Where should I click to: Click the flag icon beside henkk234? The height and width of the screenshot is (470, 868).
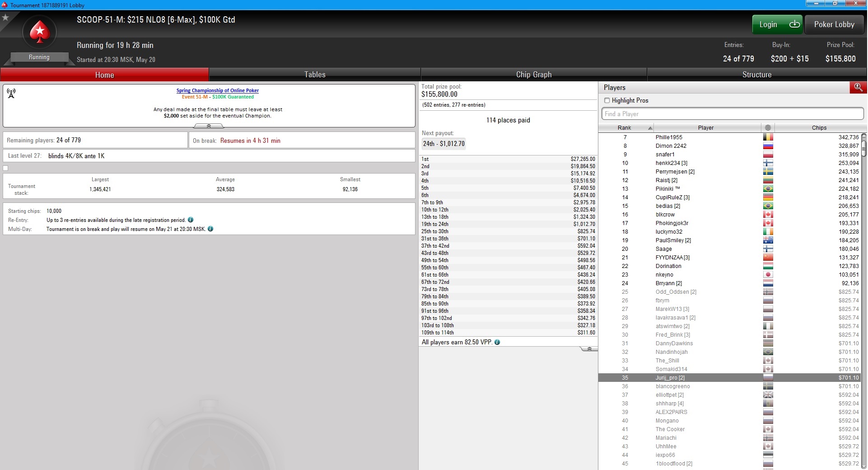[x=768, y=163]
